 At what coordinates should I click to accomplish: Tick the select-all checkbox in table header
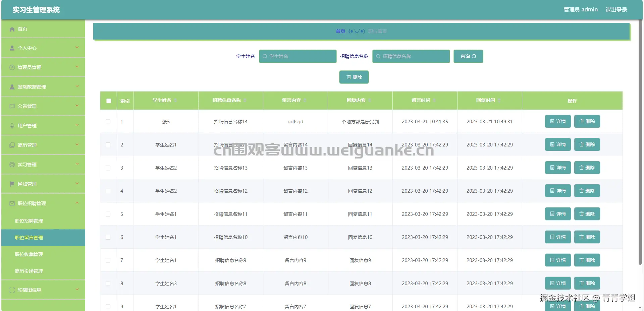click(x=109, y=101)
